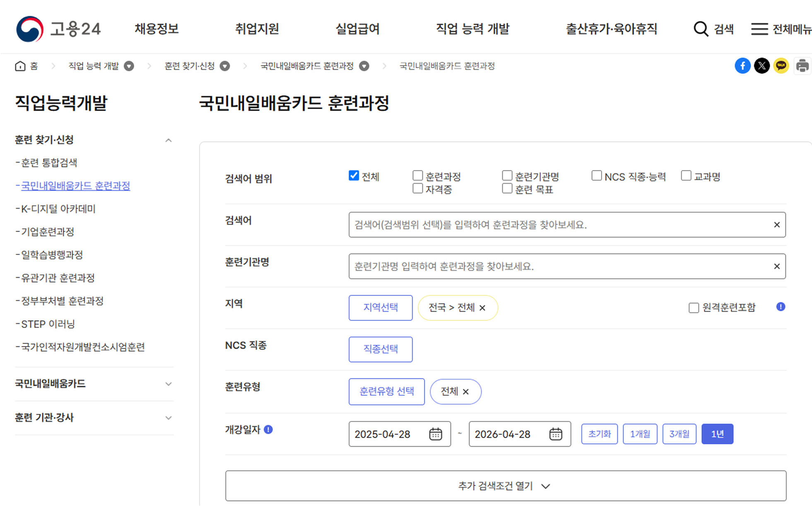The height and width of the screenshot is (506, 812).
Task: Click the 검색어 text input field
Action: [559, 225]
